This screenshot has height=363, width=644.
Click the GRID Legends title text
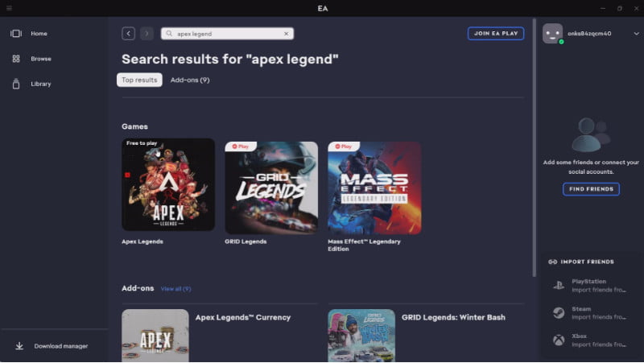point(246,241)
